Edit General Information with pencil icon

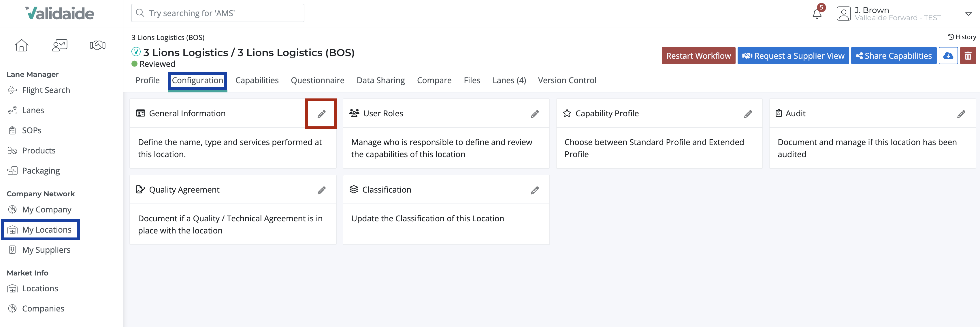(321, 114)
